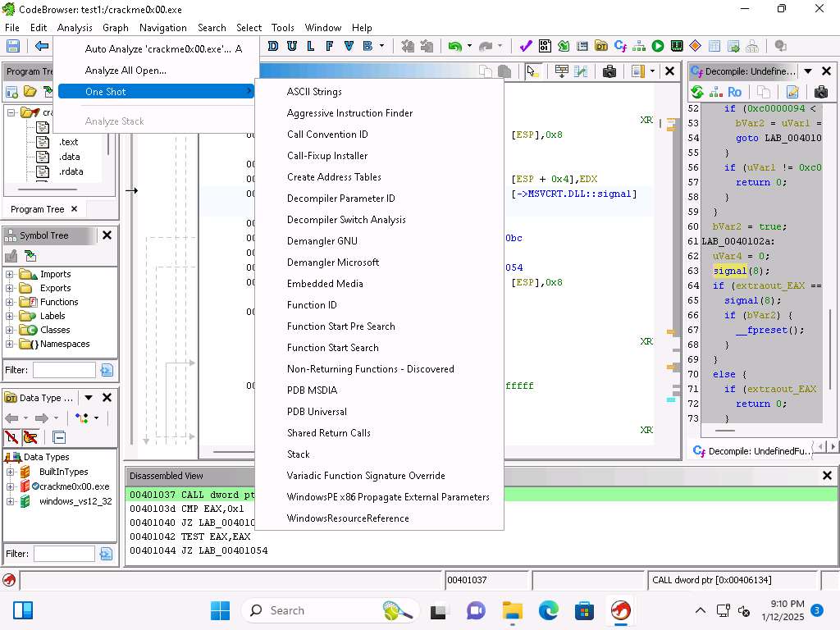Click the Data Type Manager toolbar icon
840x630 pixels.
pyautogui.click(x=601, y=47)
